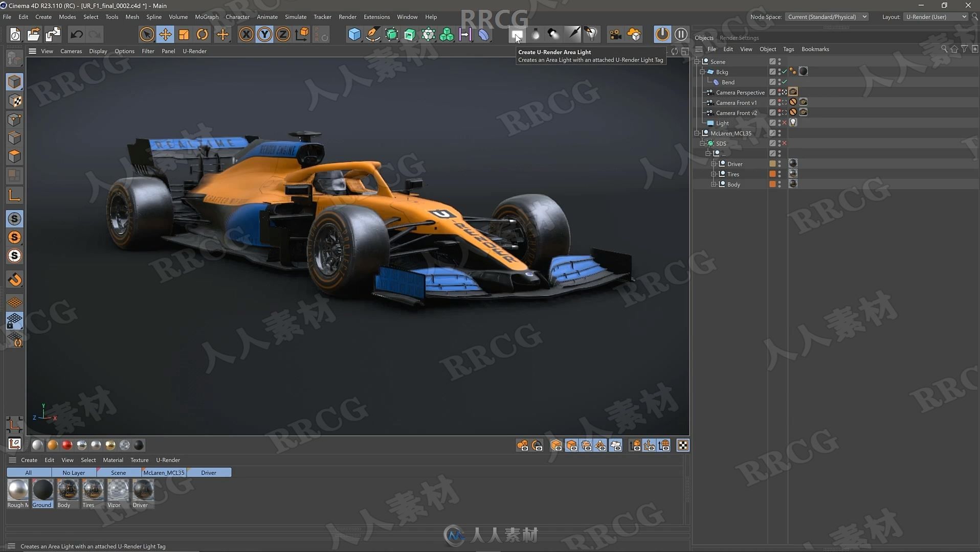Collapse the Scene tree node
980x552 pixels.
[x=697, y=62]
